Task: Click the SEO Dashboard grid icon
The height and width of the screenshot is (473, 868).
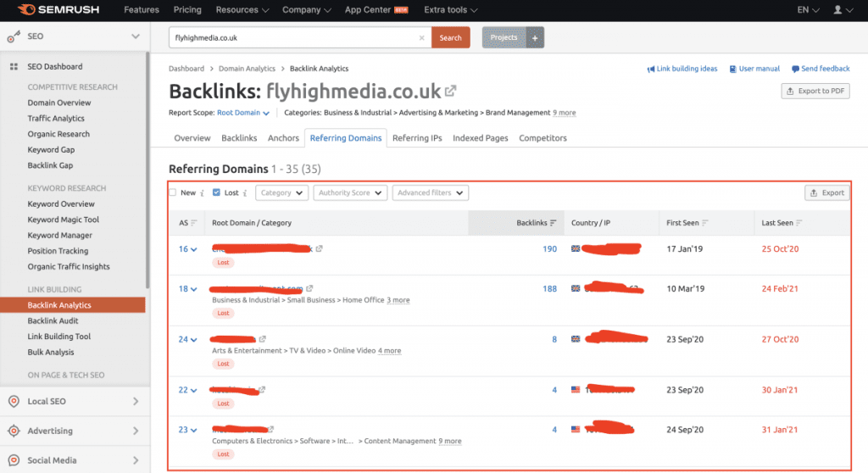Action: [x=14, y=66]
